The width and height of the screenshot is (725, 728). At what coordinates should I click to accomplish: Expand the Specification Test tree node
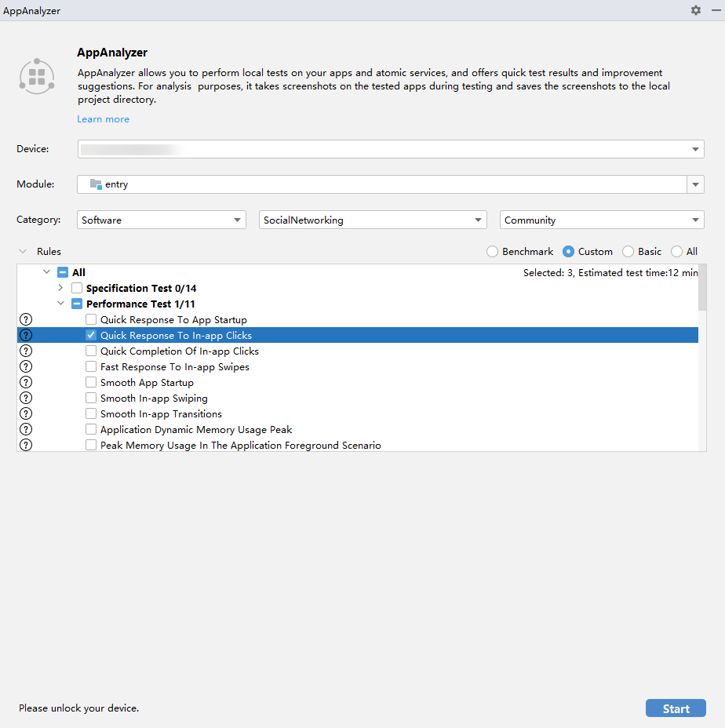click(61, 288)
